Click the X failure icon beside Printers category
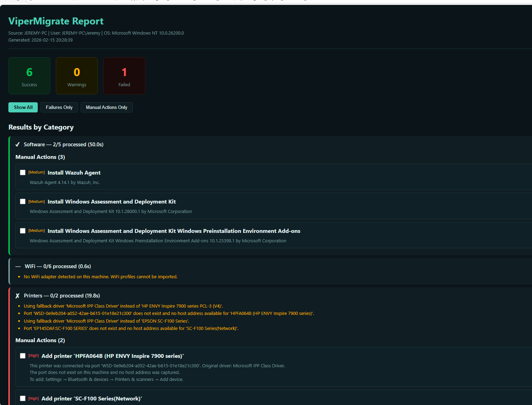This screenshot has width=532, height=405. click(17, 295)
